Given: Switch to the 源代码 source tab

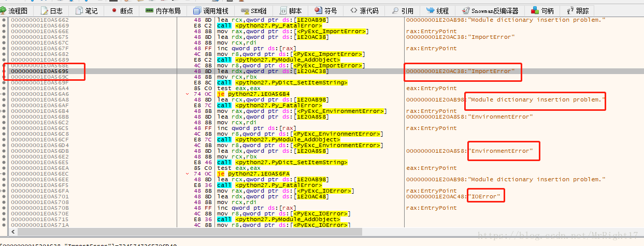Looking at the screenshot, I should point(364,10).
